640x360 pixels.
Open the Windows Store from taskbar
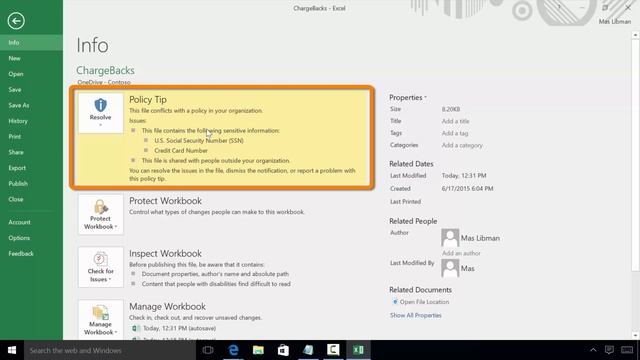pyautogui.click(x=283, y=350)
